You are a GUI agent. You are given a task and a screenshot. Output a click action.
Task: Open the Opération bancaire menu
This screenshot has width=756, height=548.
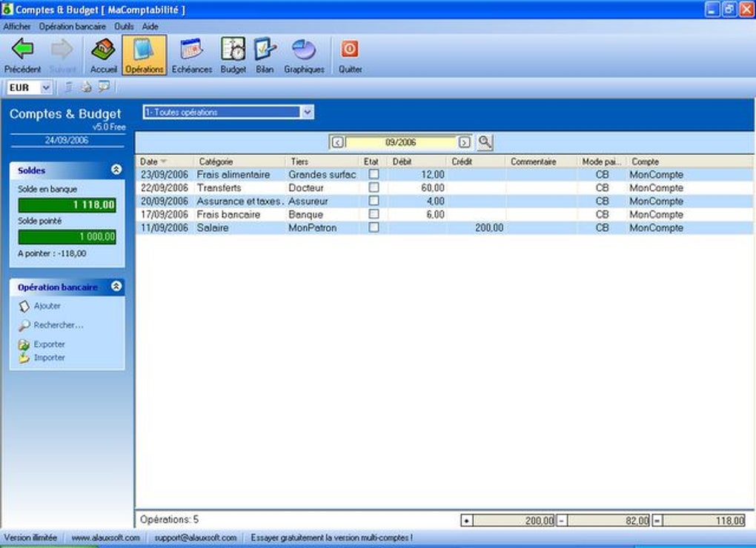click(73, 27)
